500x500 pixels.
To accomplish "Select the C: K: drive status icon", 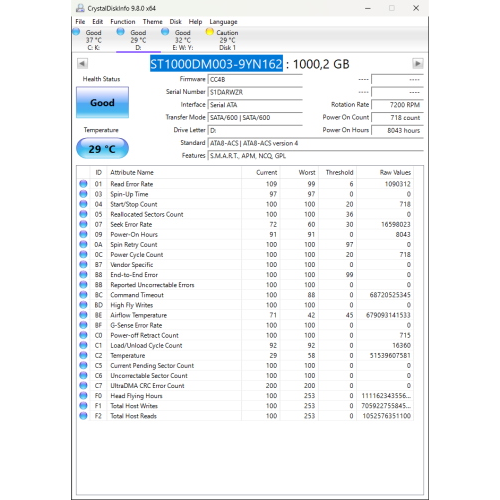I will [x=76, y=32].
